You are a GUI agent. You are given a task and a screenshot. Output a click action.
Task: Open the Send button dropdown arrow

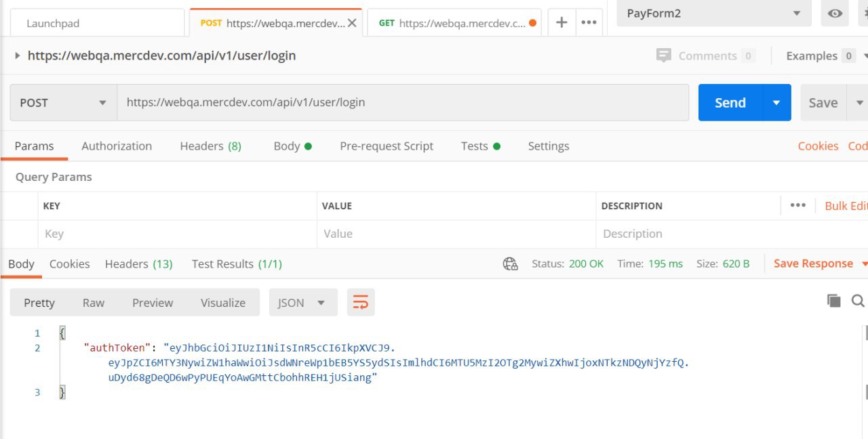pos(776,102)
